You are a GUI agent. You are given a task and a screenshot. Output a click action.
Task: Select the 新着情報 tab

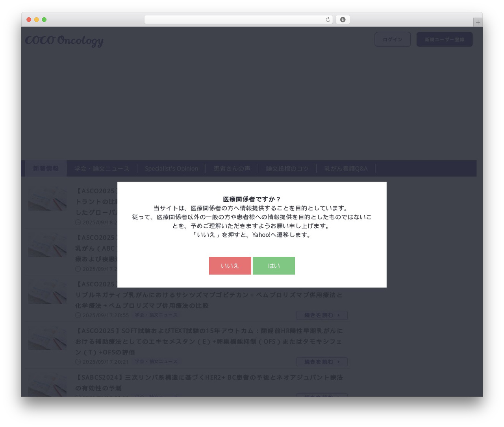[x=46, y=169]
